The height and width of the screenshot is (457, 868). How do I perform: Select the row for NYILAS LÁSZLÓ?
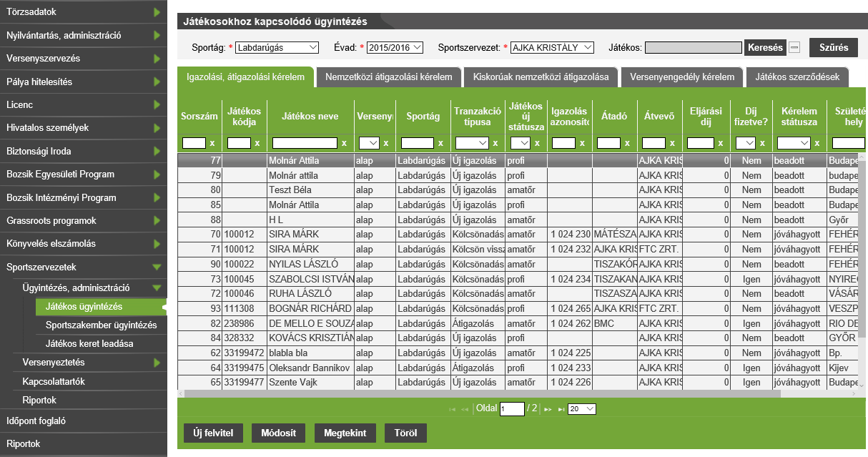click(x=518, y=264)
